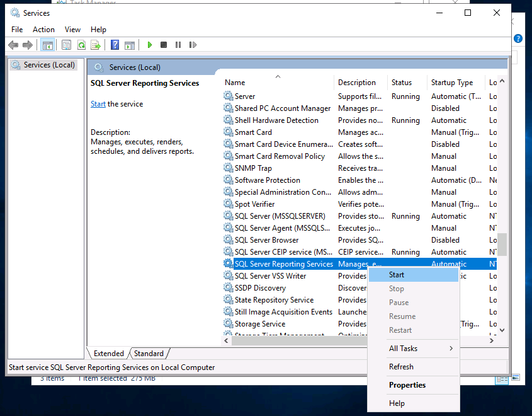532x416 pixels.
Task: Select Shell Hardware Detection service
Action: [359, 120]
